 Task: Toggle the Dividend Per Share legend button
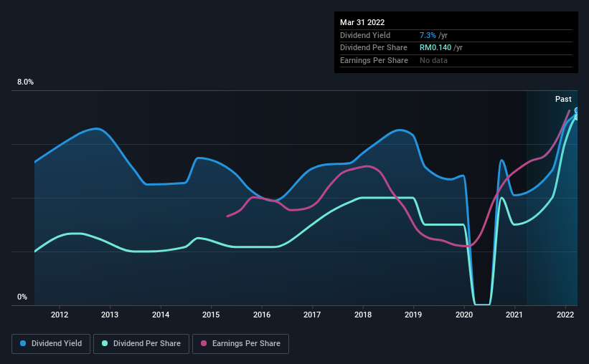tap(141, 344)
